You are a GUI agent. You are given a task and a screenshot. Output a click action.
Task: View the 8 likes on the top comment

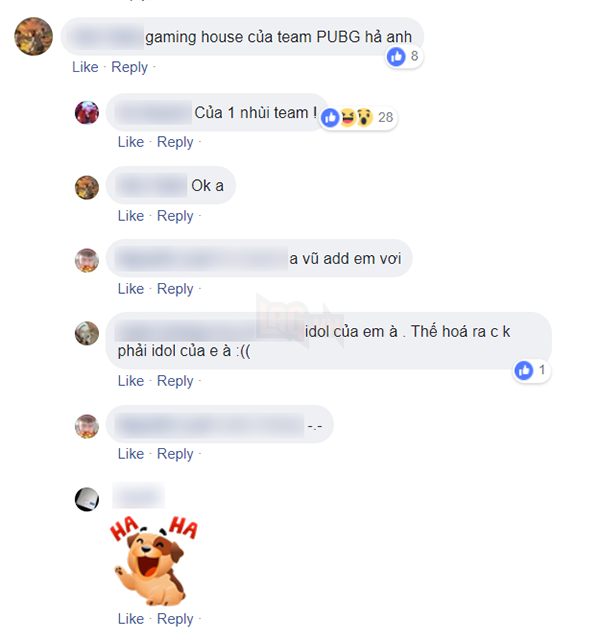pos(403,56)
